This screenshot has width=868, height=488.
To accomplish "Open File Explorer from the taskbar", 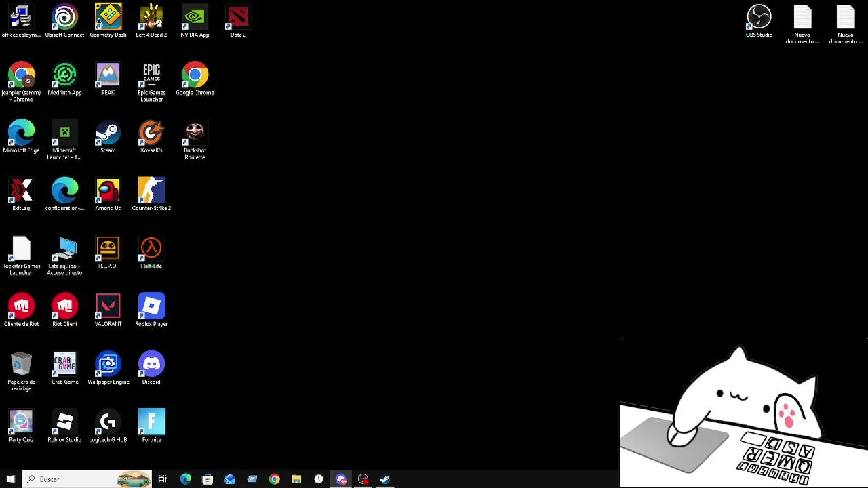I will [x=296, y=479].
